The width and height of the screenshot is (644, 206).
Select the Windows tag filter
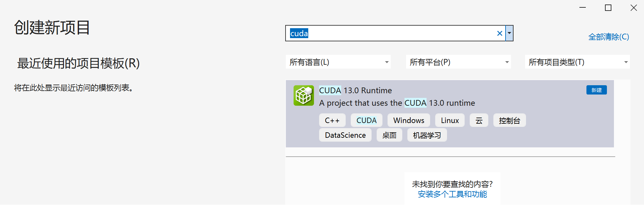coord(408,120)
